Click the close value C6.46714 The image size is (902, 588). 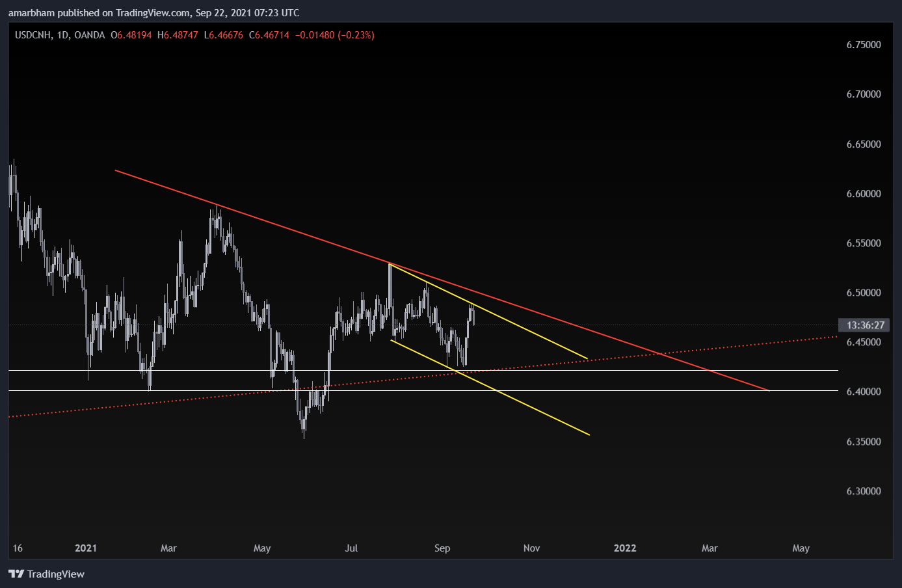point(269,35)
